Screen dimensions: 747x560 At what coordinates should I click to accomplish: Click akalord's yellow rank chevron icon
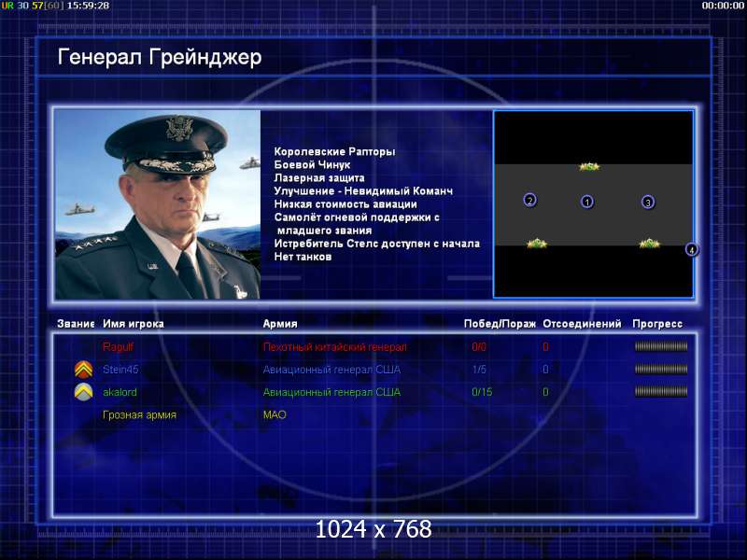(x=83, y=392)
